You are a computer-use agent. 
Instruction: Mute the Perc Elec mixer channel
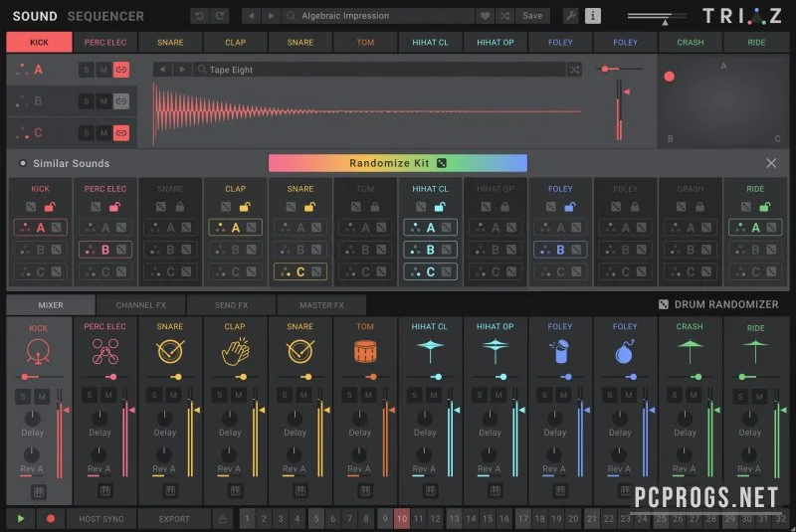pos(108,395)
